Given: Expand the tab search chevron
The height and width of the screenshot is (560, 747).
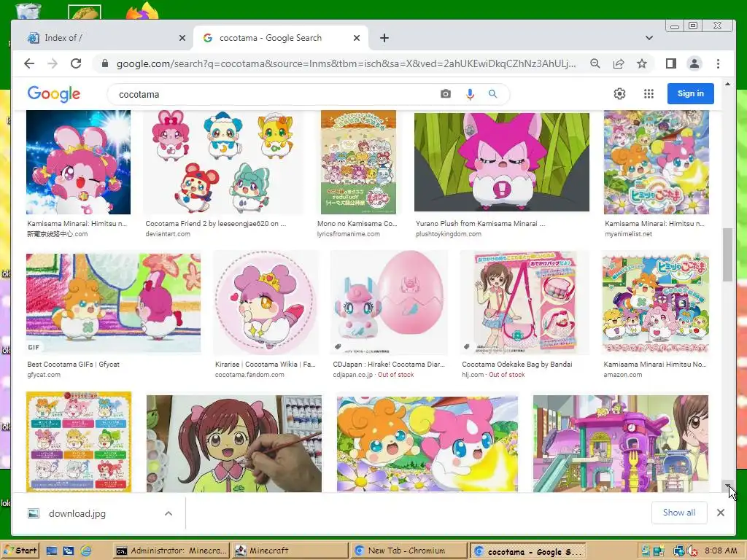Looking at the screenshot, I should click(x=649, y=38).
